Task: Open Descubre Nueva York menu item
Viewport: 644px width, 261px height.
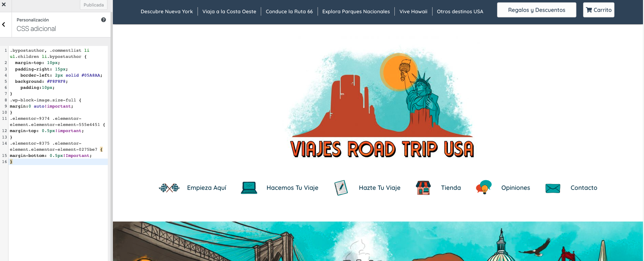Action: [167, 12]
